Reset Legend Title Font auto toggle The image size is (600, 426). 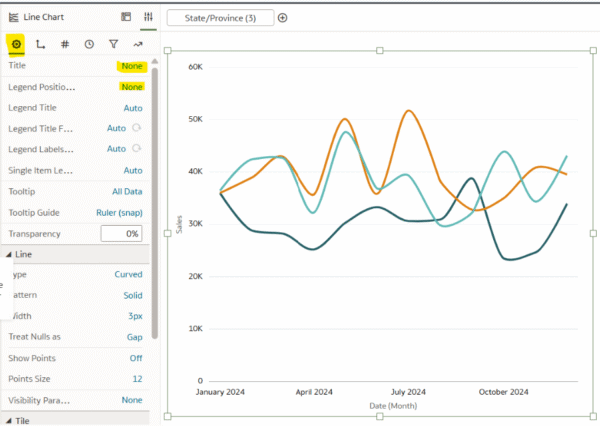pyautogui.click(x=137, y=128)
